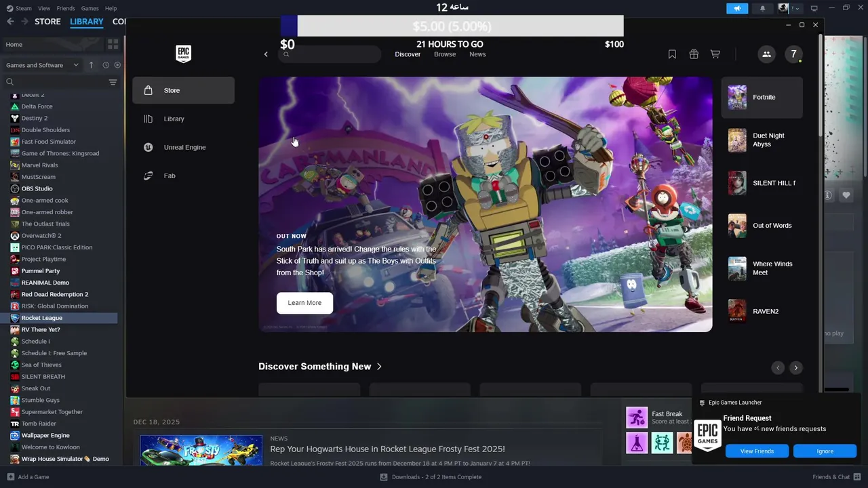Toggle recent activity clock sorting
Image resolution: width=868 pixels, height=488 pixels.
(x=106, y=65)
